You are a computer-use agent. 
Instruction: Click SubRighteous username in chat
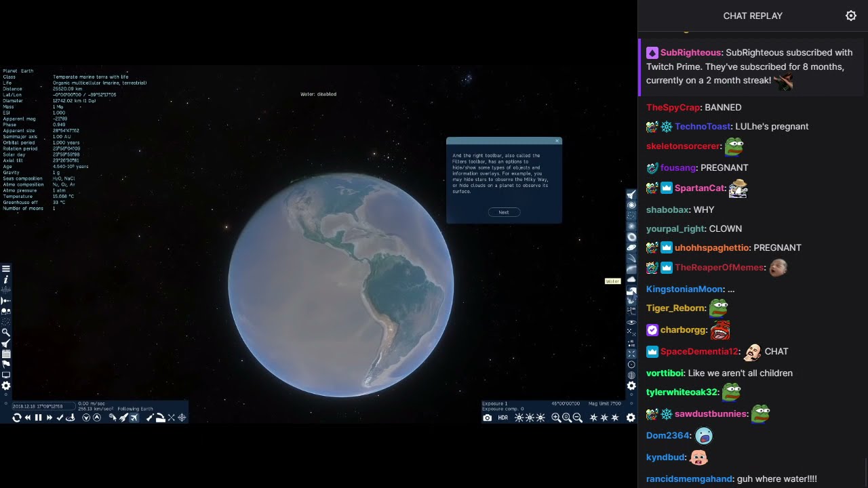click(x=690, y=52)
